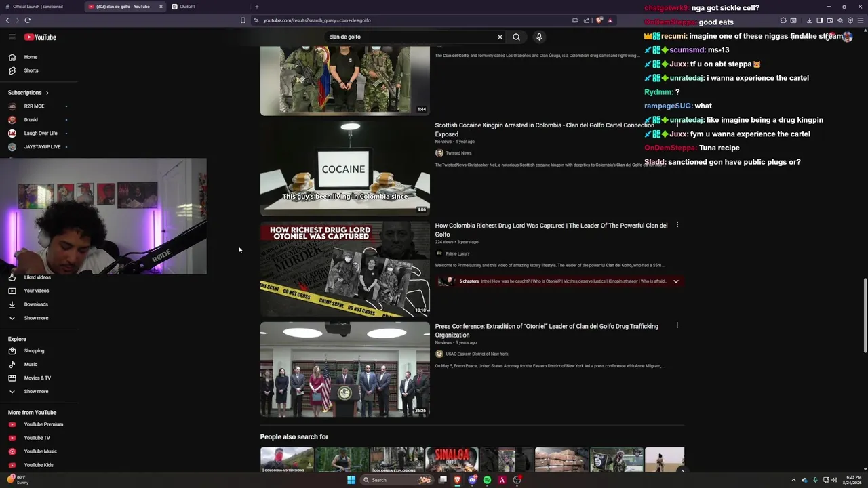The height and width of the screenshot is (488, 868).
Task: Select clan de golfo YouTube tab
Action: [123, 7]
